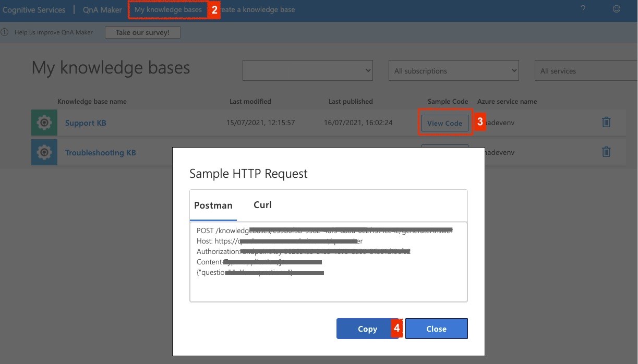638x364 pixels.
Task: Click the Support KB gear icon
Action: pos(44,123)
